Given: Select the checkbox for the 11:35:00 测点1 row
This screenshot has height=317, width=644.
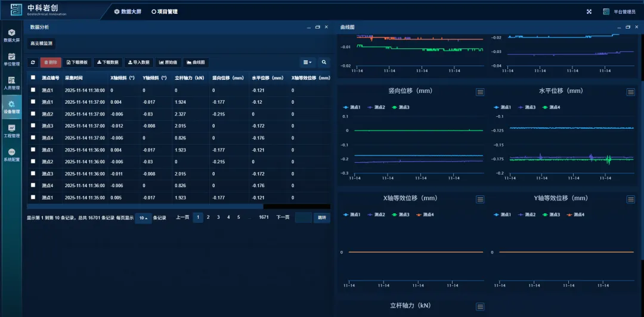Looking at the screenshot, I should [33, 197].
